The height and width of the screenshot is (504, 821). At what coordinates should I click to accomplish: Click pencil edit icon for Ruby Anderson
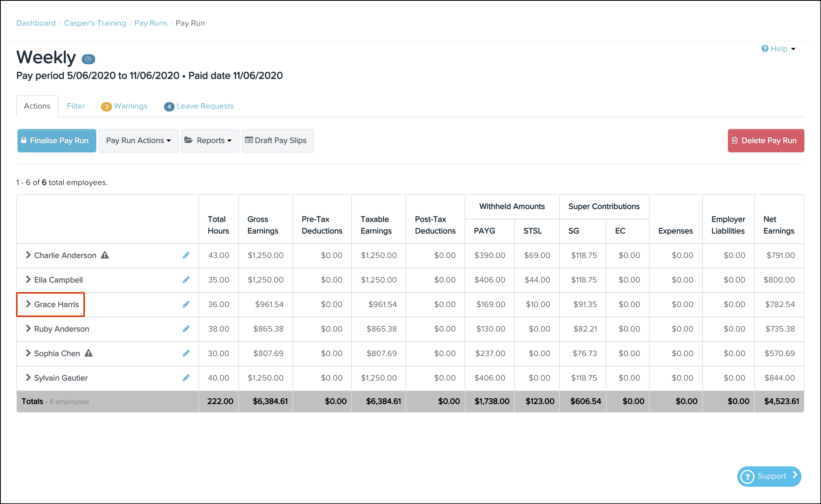coord(186,329)
